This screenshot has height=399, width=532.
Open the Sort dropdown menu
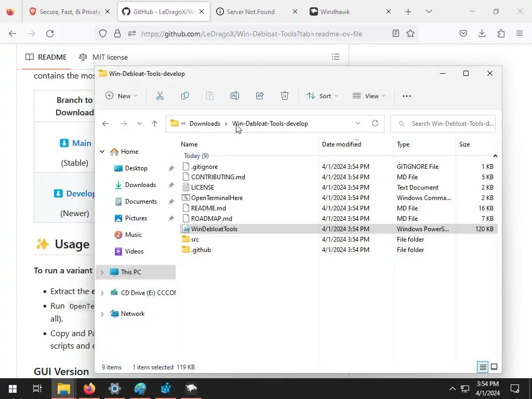(x=322, y=96)
